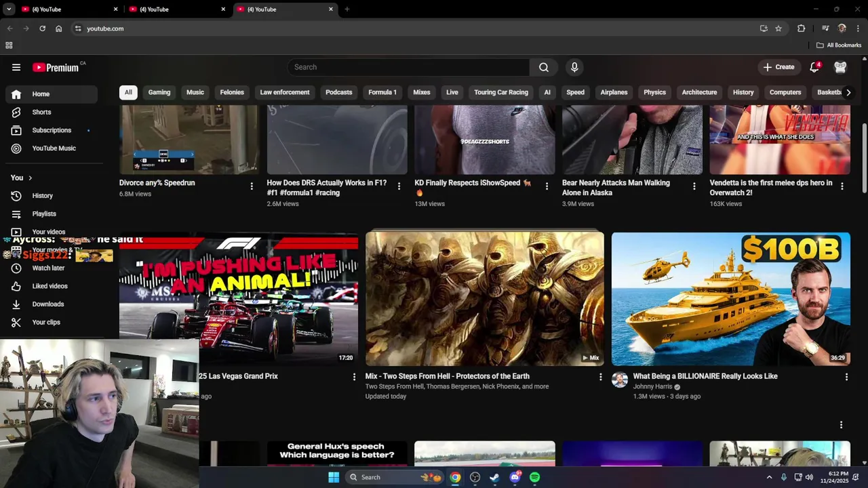Open YouTube Music in sidebar
This screenshot has height=488, width=868.
click(51, 148)
